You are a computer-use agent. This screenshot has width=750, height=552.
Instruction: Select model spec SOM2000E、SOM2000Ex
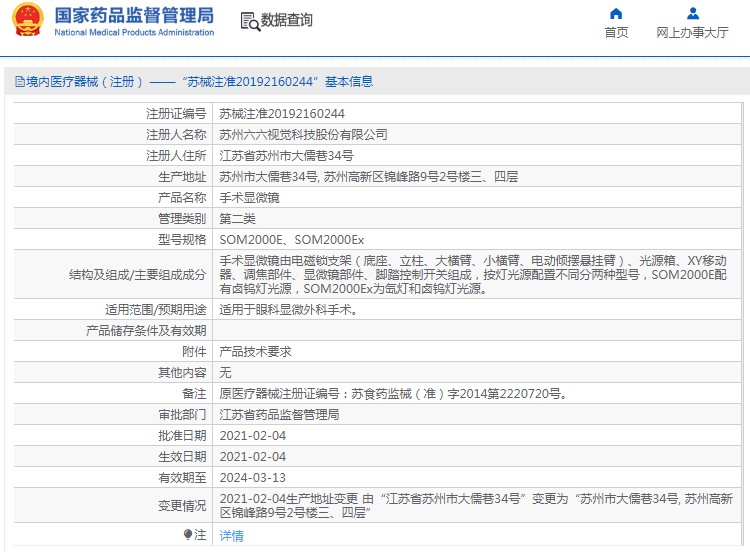pyautogui.click(x=291, y=240)
